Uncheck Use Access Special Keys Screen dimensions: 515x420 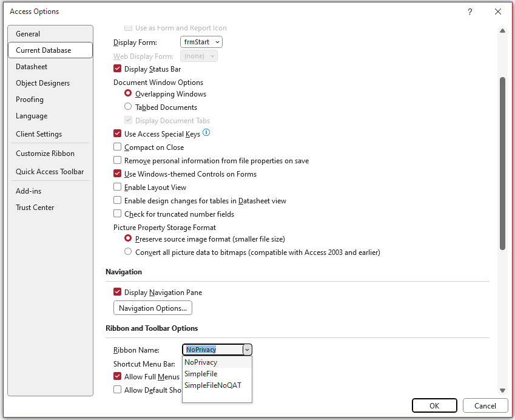coord(117,134)
